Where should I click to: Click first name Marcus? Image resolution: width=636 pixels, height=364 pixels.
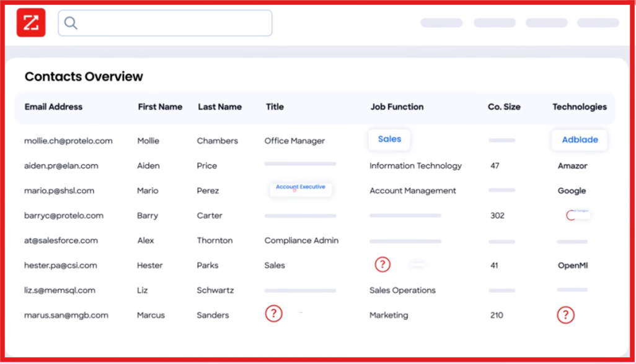151,316
